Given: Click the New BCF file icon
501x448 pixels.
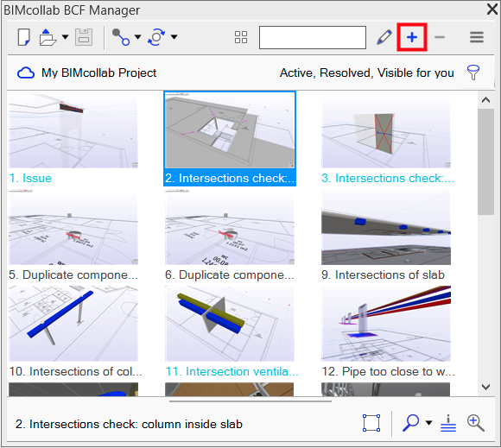Looking at the screenshot, I should pyautogui.click(x=24, y=37).
